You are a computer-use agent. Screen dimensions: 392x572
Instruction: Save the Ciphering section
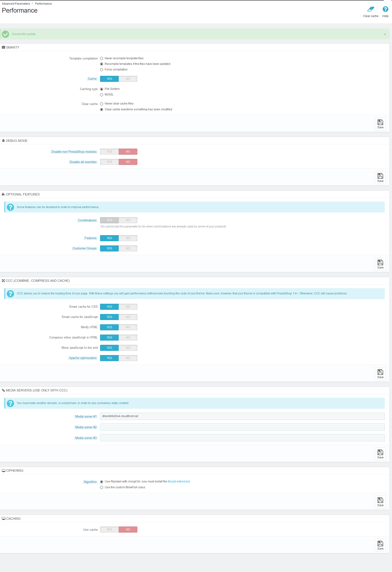click(380, 502)
